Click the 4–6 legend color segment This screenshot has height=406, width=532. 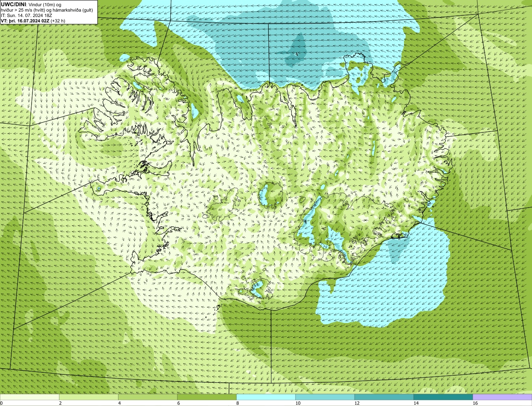click(x=148, y=397)
